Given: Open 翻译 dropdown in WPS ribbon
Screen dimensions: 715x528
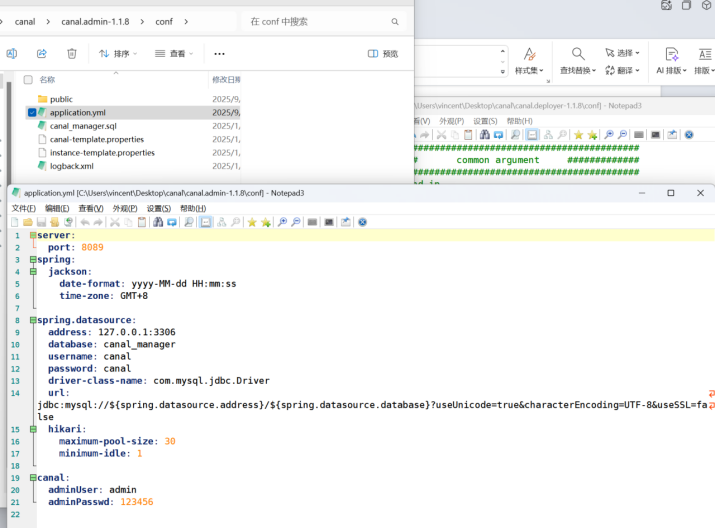Looking at the screenshot, I should pos(622,70).
